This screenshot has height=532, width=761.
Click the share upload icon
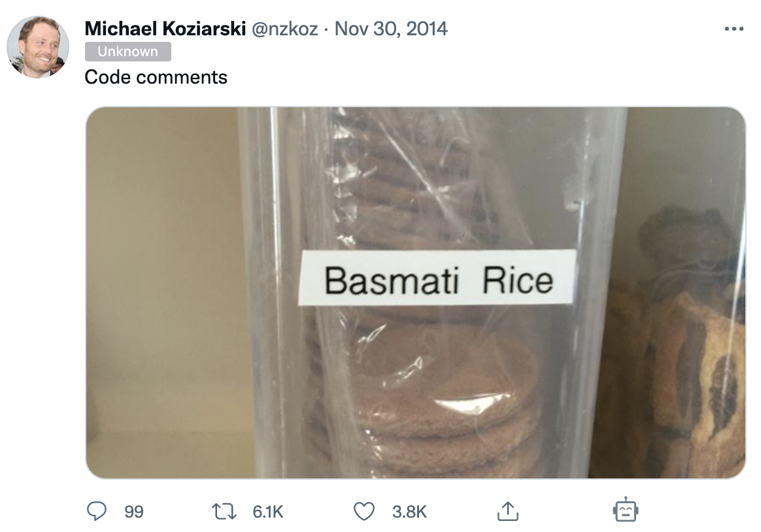click(x=507, y=511)
